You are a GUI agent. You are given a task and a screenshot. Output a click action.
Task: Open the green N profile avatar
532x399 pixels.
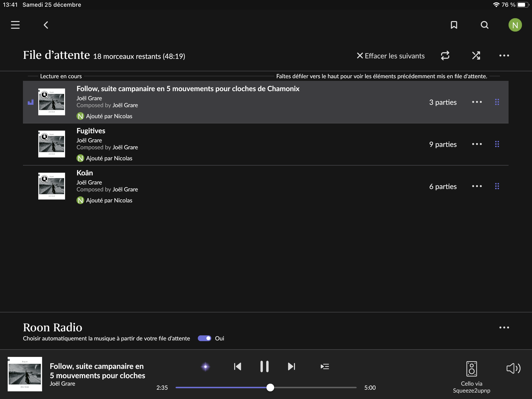pyautogui.click(x=515, y=25)
